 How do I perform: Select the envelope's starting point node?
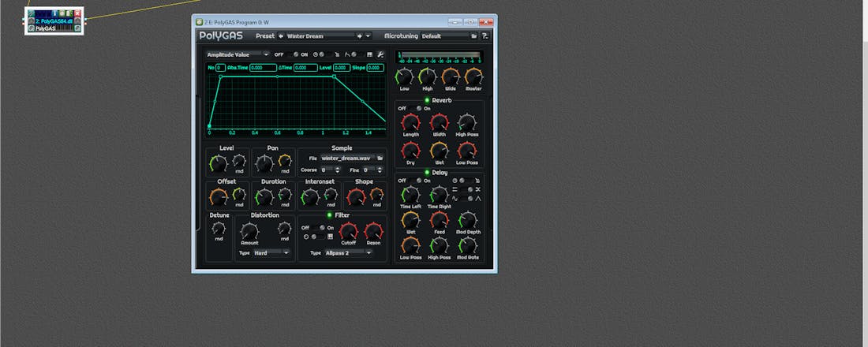[x=209, y=126]
